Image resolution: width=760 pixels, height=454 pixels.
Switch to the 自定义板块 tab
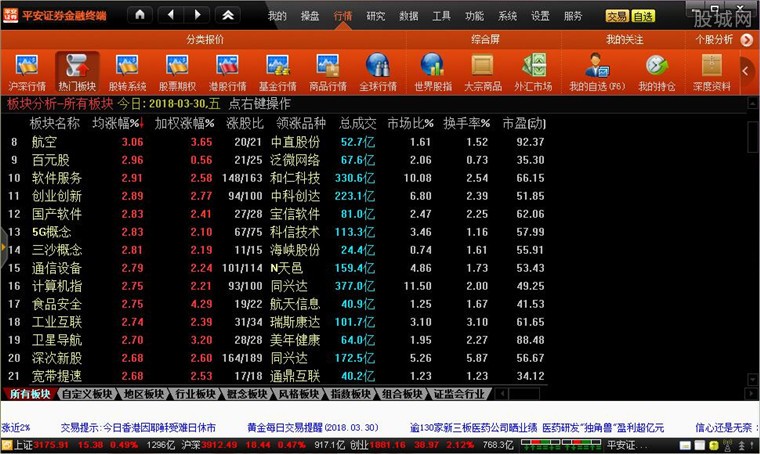[x=87, y=394]
